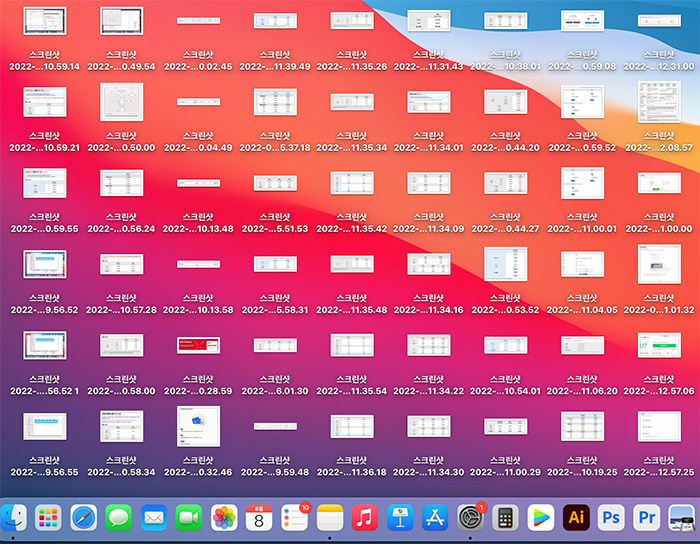Launch Safari from the Dock
The height and width of the screenshot is (544, 700).
pyautogui.click(x=83, y=518)
